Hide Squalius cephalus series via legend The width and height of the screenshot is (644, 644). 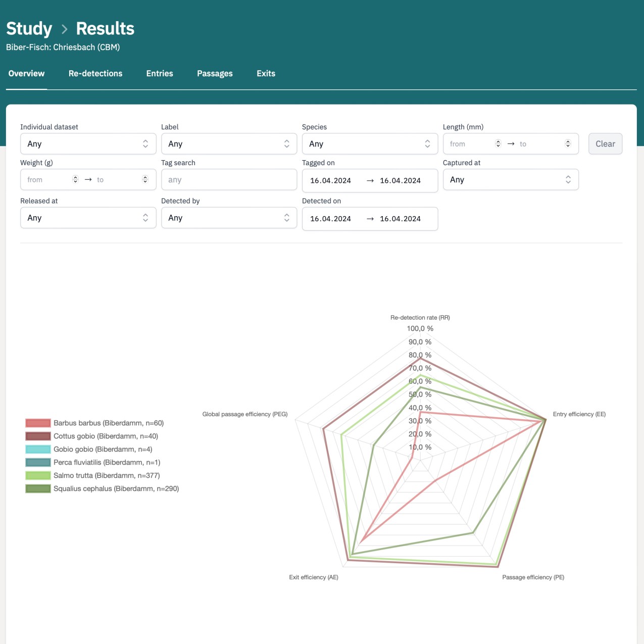pyautogui.click(x=38, y=489)
